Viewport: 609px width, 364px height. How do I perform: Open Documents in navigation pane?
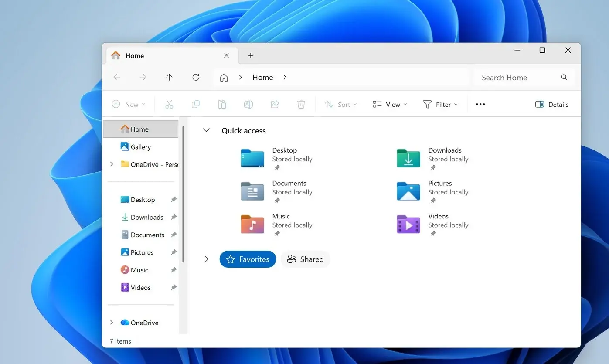141,235
